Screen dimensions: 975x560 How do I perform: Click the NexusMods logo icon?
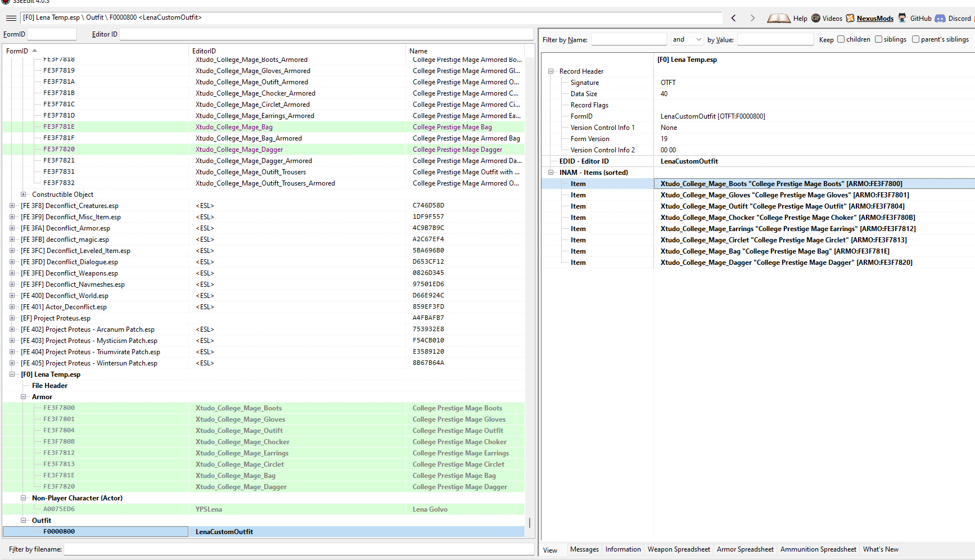pyautogui.click(x=850, y=18)
